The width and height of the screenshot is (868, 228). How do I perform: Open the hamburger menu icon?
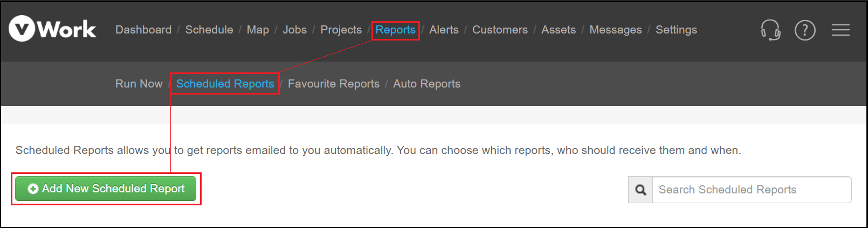(841, 30)
